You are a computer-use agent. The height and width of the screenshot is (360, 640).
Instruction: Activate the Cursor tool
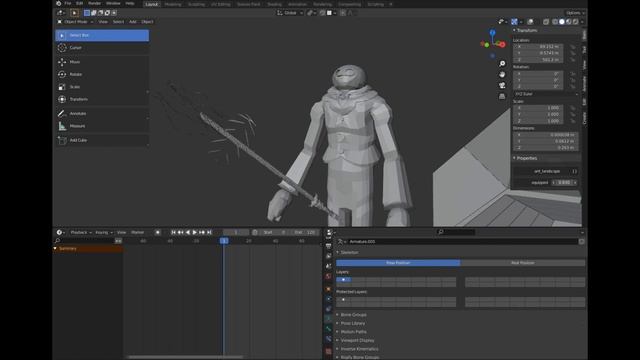(x=102, y=48)
